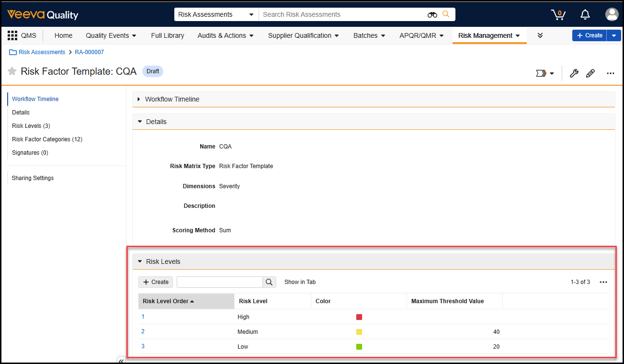
Task: Click the pencil edit icon
Action: (x=590, y=73)
